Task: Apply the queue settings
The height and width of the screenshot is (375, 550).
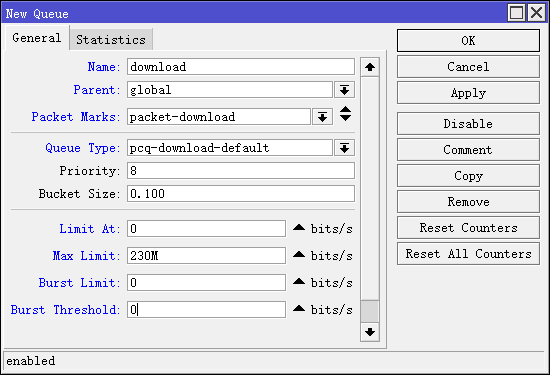Action: click(x=468, y=93)
